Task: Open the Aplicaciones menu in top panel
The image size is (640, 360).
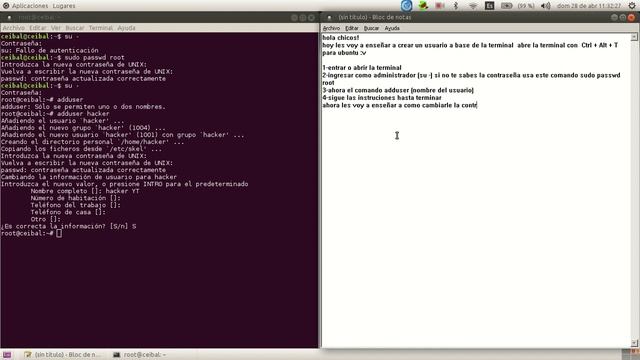Action: pos(30,6)
